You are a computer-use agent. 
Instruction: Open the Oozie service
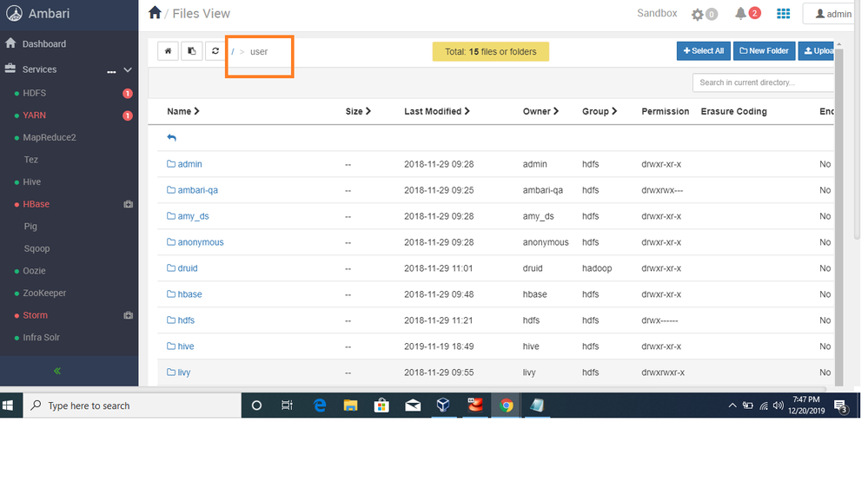[x=34, y=271]
